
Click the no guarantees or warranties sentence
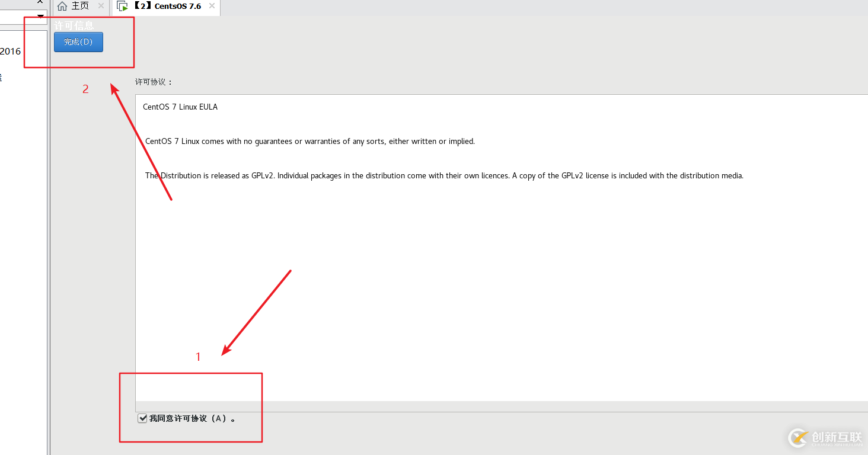310,142
